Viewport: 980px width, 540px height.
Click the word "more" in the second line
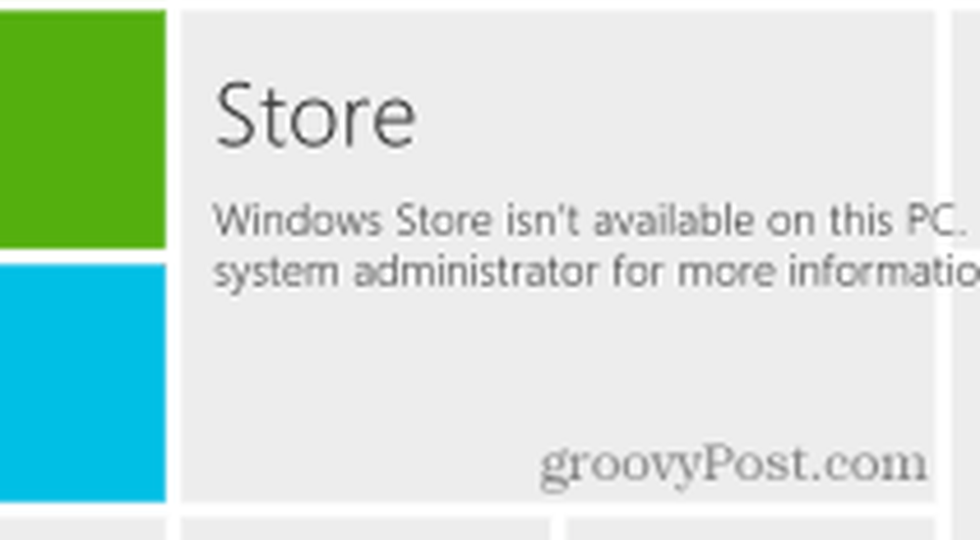[725, 273]
